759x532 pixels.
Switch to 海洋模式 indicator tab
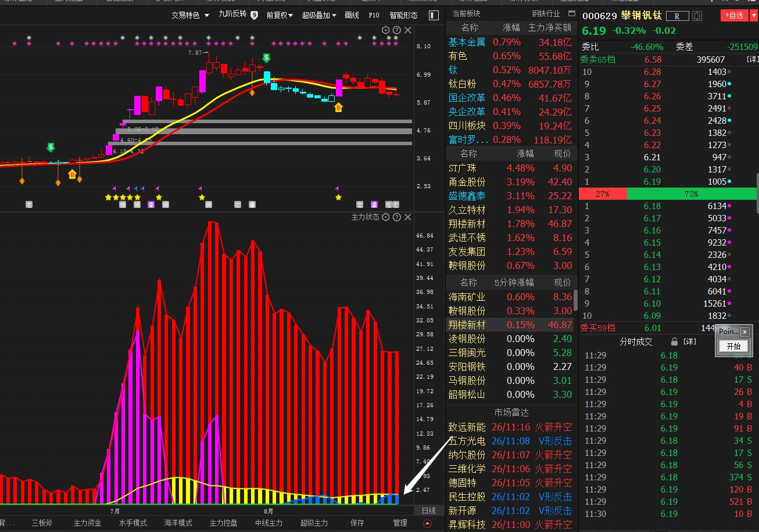[x=178, y=523]
